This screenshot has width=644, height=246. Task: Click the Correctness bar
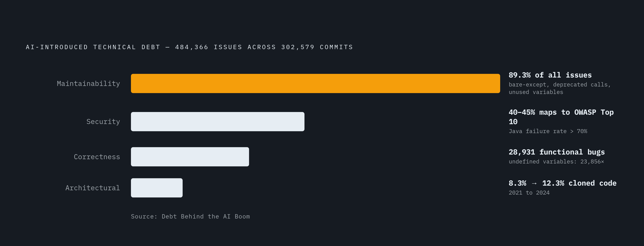(x=190, y=157)
